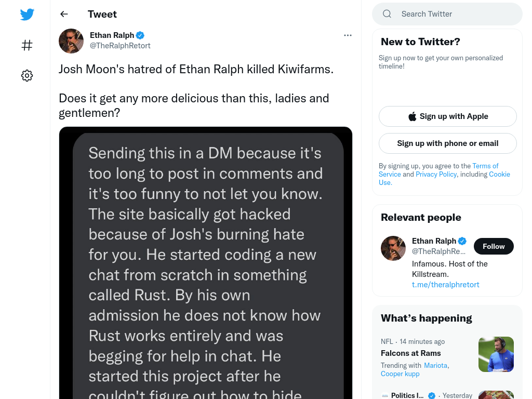Viewport: 532px width, 399px height.
Task: Go back using the left arrow
Action: pos(64,14)
